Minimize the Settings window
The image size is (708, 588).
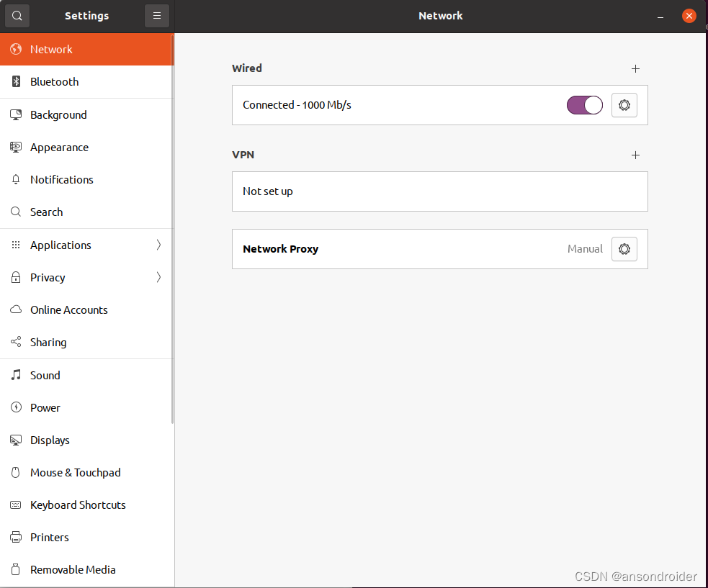[x=660, y=17]
